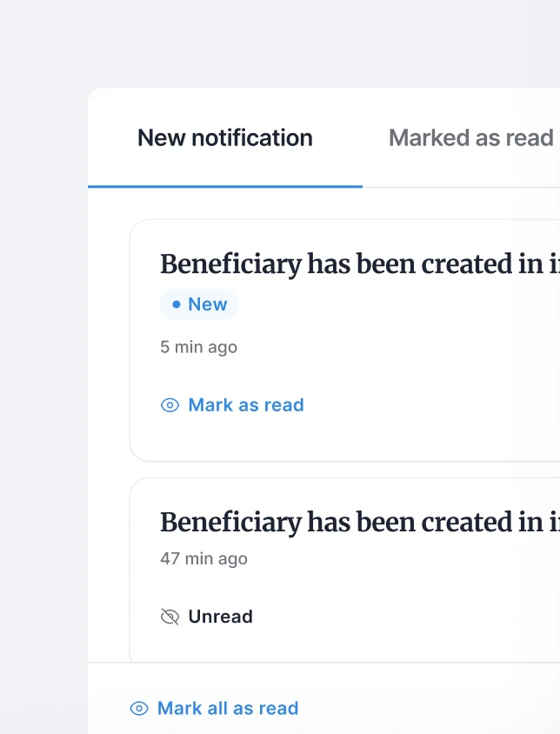Toggle the "Unread" label on second notification
This screenshot has width=560, height=734.
(x=221, y=617)
